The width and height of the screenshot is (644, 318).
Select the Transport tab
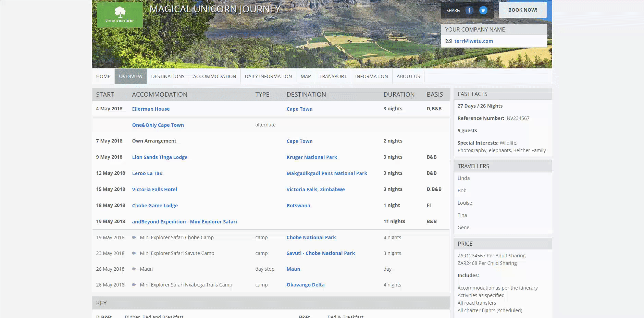[333, 76]
